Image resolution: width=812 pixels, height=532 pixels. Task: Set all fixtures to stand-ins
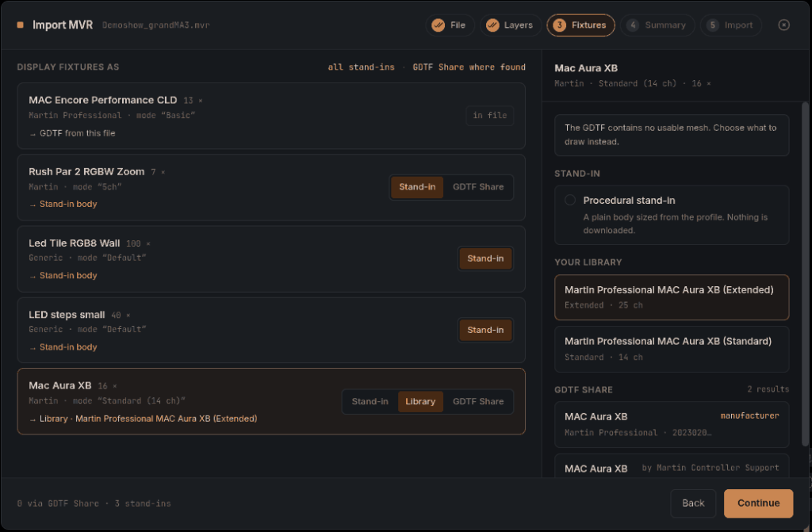361,67
